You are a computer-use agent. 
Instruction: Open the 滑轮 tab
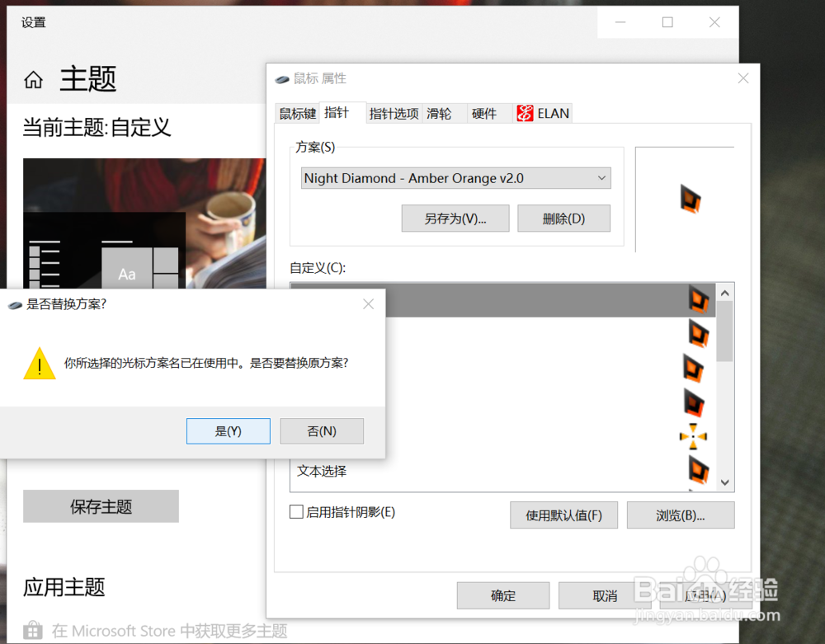point(441,113)
